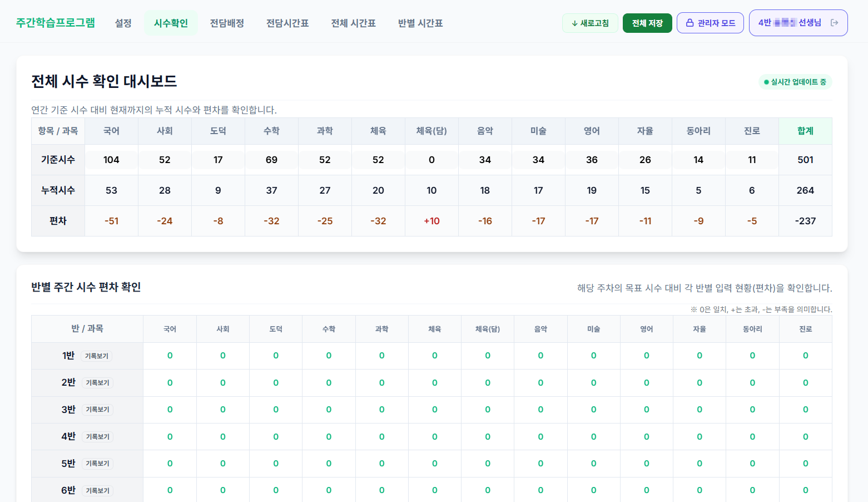Click the 반 / 과목 header cell
This screenshot has height=502, width=868.
click(87, 328)
